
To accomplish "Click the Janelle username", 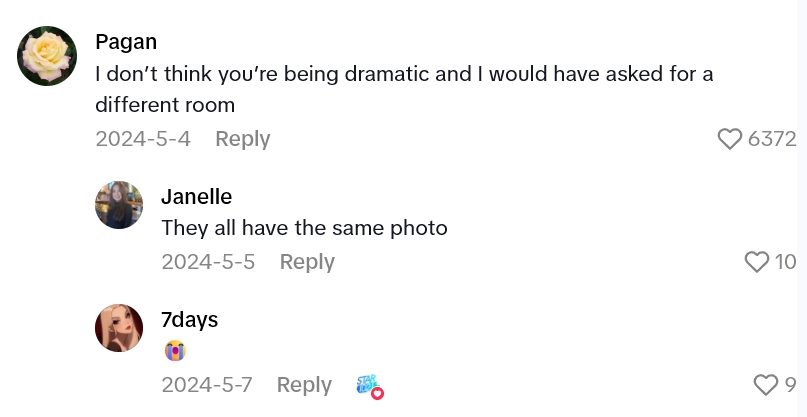I will [196, 196].
